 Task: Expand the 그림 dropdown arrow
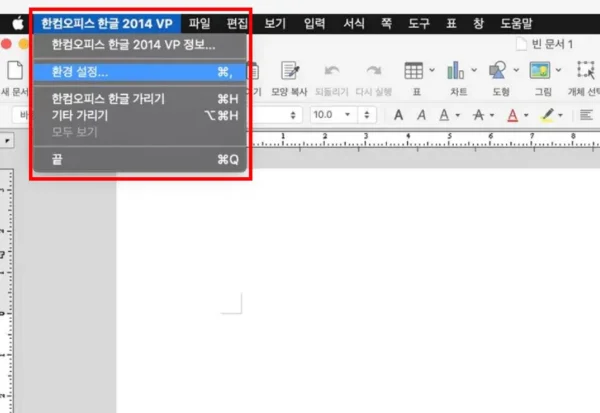558,70
